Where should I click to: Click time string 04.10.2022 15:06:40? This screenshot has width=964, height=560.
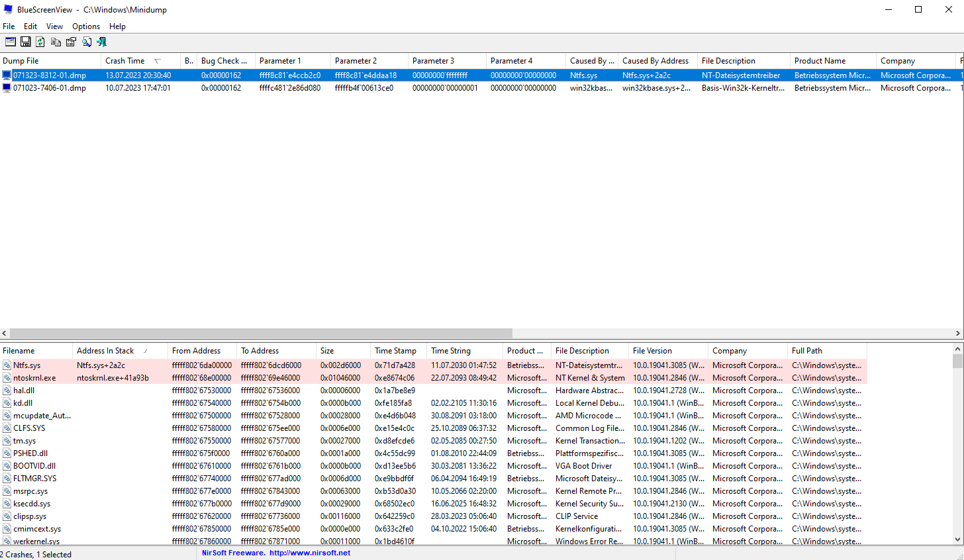click(463, 529)
